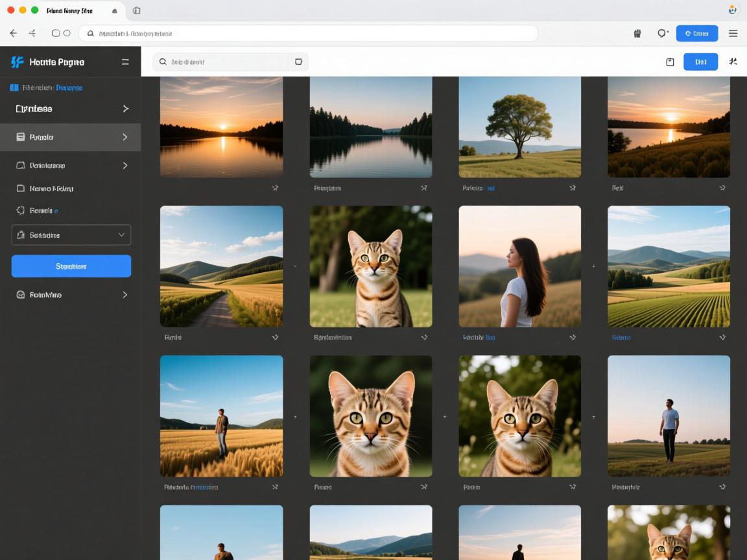Expand the first sidebar section's right chevron
Viewport: 747px width, 560px height.
tap(125, 109)
